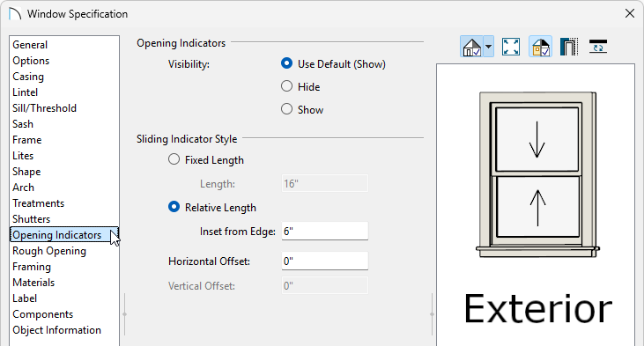644x346 pixels.
Task: Open the Rough Opening panel
Action: 64,251
